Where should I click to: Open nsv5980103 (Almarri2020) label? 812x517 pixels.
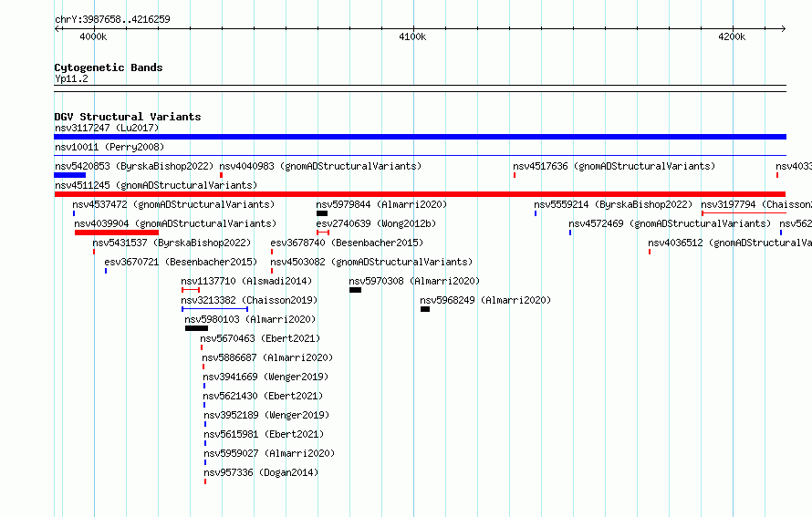point(250,319)
